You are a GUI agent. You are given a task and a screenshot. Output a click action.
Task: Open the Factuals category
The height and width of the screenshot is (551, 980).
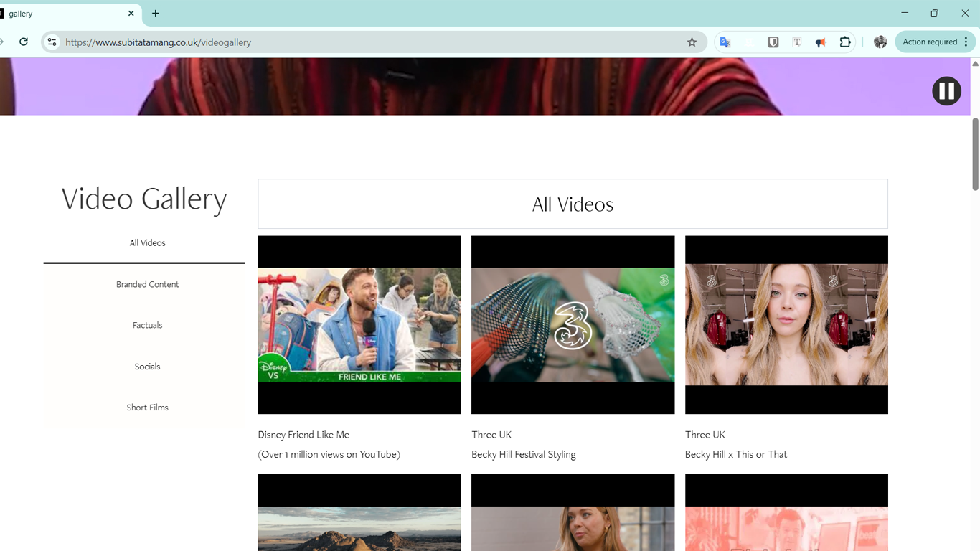tap(147, 325)
